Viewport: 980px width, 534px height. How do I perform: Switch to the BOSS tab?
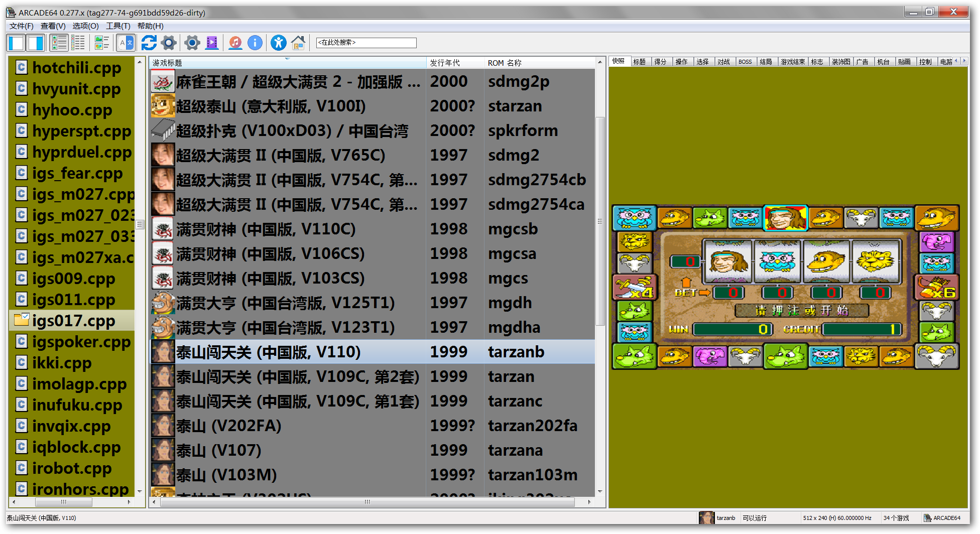pyautogui.click(x=745, y=62)
